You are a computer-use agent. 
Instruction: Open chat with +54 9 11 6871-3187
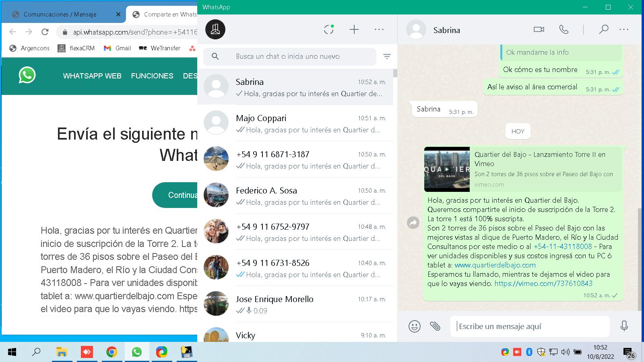[295, 159]
